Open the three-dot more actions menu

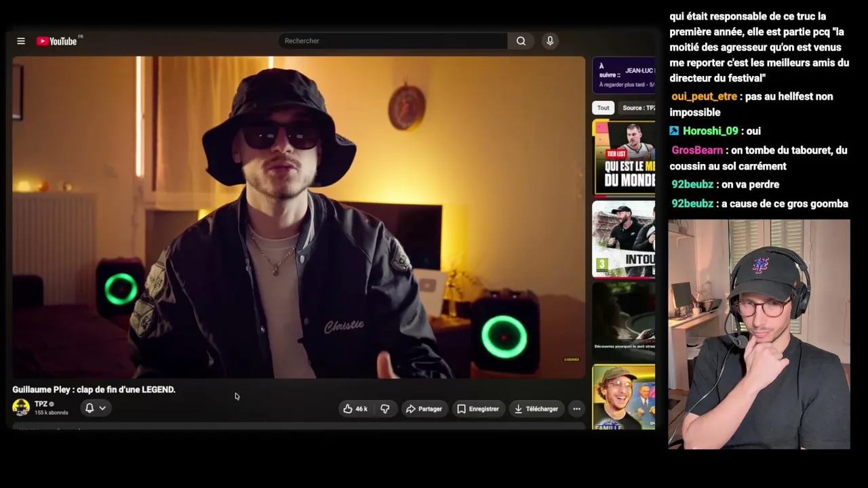[x=576, y=409]
